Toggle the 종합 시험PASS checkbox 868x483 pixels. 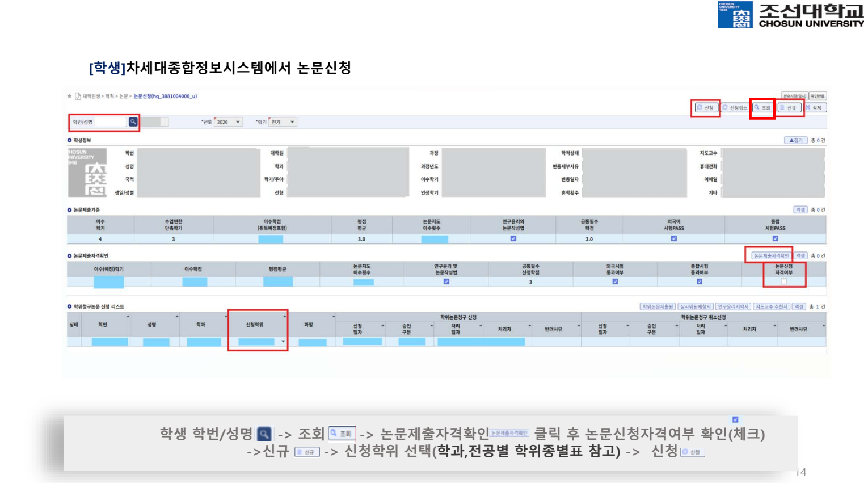tap(776, 239)
